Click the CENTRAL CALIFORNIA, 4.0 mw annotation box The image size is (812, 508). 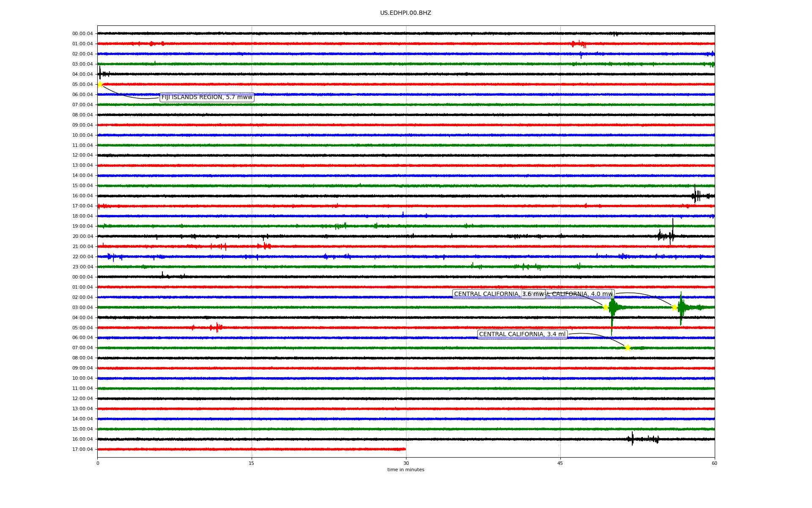click(584, 294)
